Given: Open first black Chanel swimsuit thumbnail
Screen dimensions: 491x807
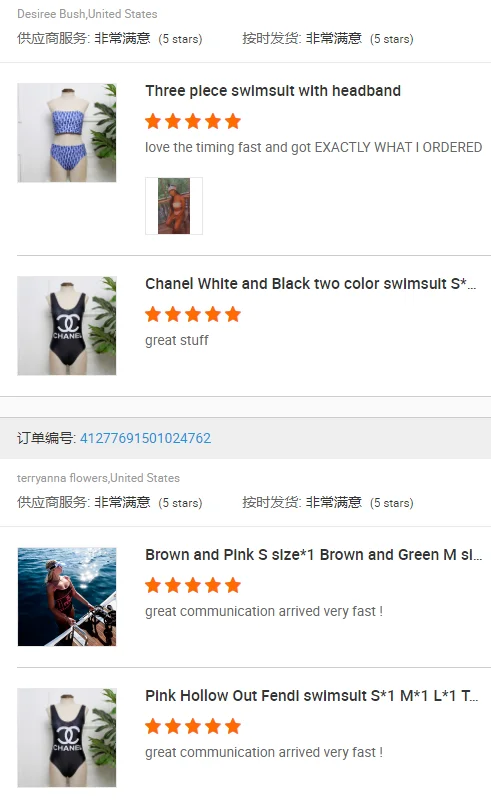Looking at the screenshot, I should (x=67, y=326).
